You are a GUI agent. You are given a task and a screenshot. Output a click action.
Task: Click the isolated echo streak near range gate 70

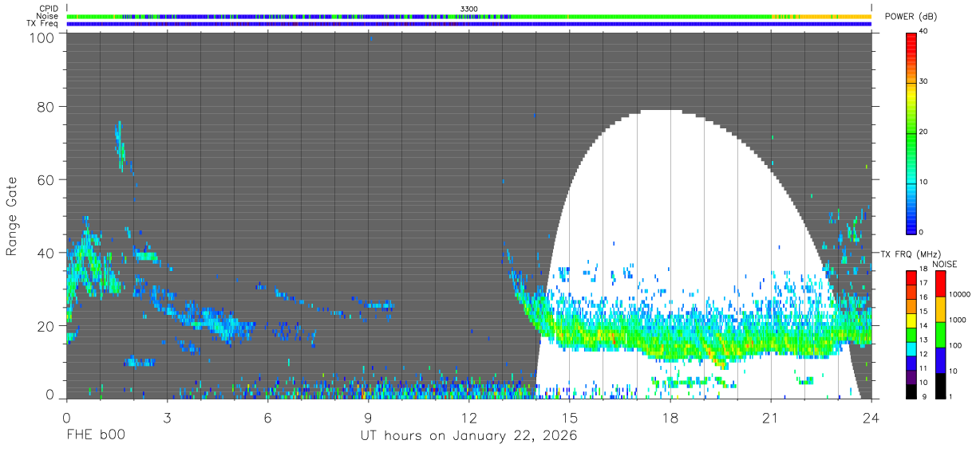pyautogui.click(x=120, y=146)
